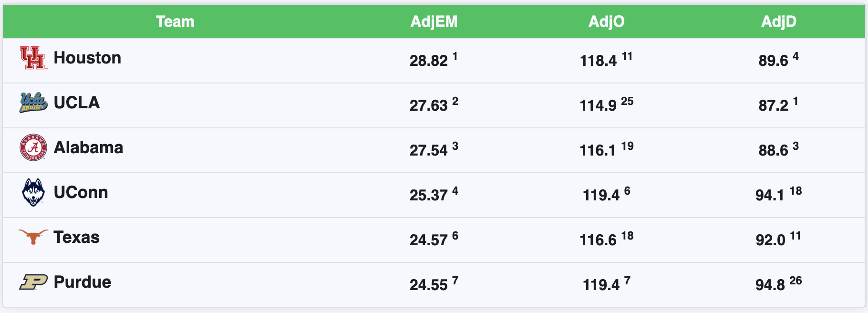Open the Houston team link
This screenshot has height=313, width=868.
click(x=87, y=58)
